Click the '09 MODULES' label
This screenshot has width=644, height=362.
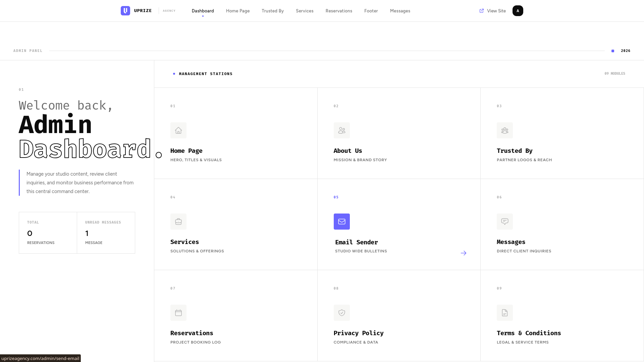[x=615, y=74]
